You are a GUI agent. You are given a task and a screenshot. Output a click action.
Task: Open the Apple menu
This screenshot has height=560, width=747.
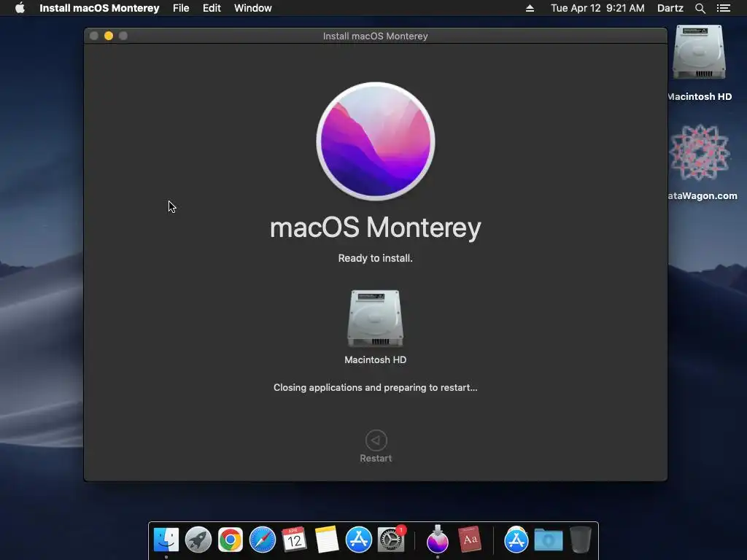(x=20, y=8)
